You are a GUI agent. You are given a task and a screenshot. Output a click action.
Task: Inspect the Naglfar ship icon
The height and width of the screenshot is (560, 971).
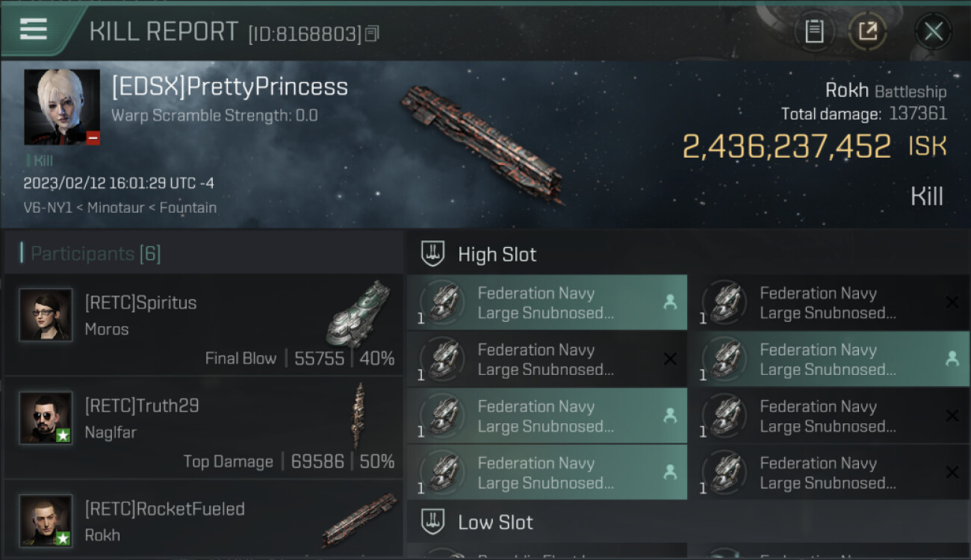(360, 416)
